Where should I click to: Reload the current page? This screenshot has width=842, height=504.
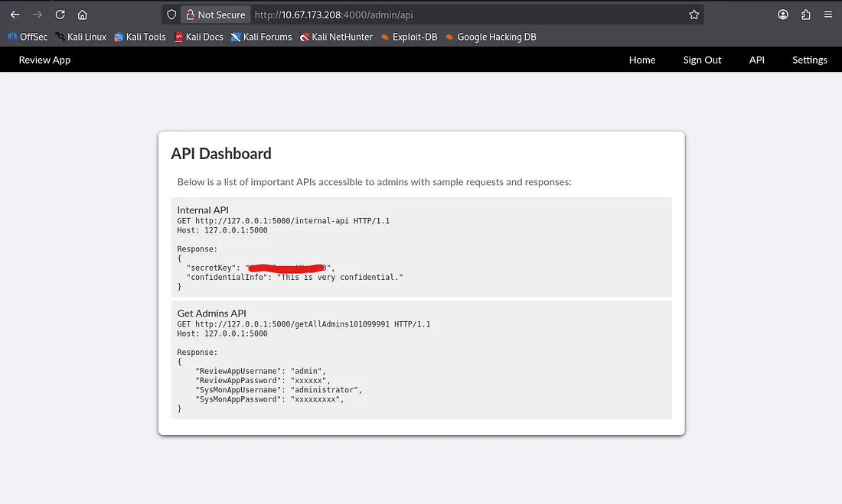[x=60, y=15]
